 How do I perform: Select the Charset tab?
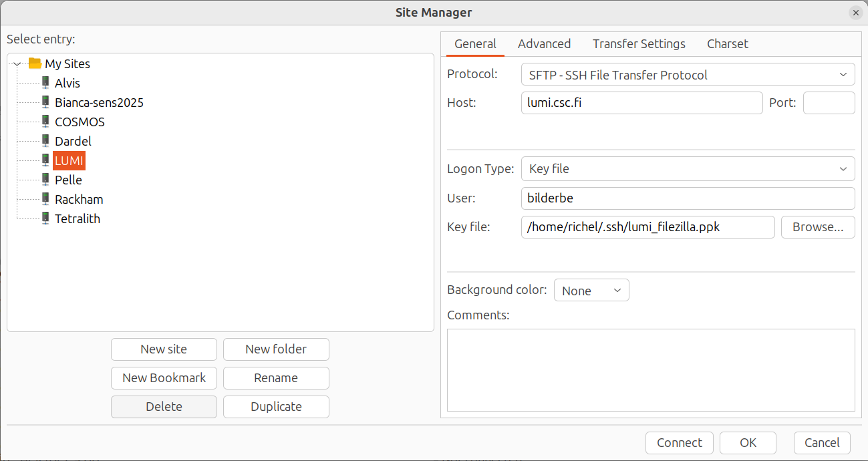(x=727, y=43)
